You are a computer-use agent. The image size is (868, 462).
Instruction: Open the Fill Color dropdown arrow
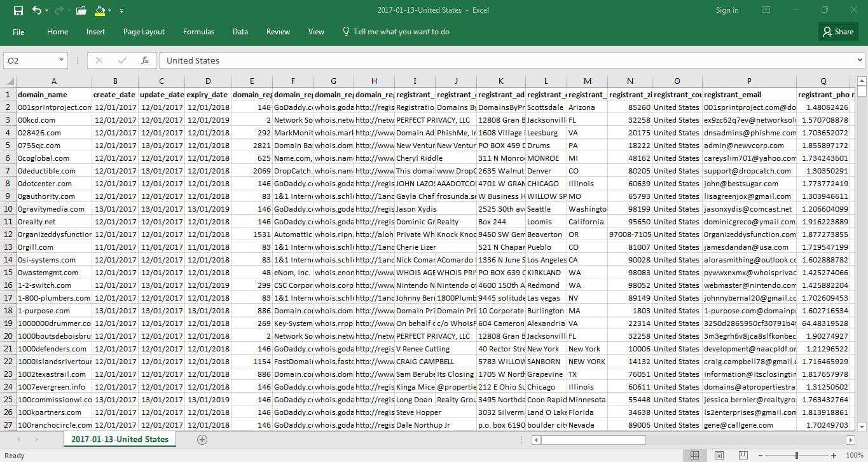click(110, 11)
